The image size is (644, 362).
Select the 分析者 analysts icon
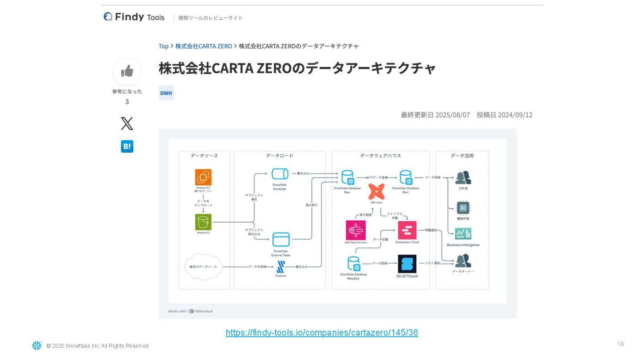click(x=463, y=177)
